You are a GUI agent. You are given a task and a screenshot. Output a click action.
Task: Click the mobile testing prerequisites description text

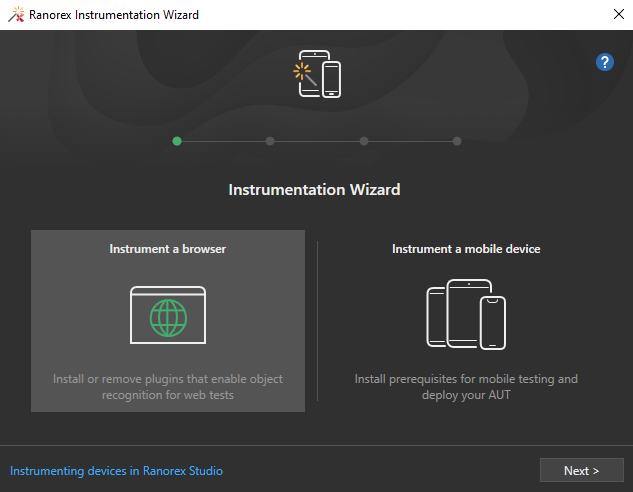pyautogui.click(x=466, y=387)
